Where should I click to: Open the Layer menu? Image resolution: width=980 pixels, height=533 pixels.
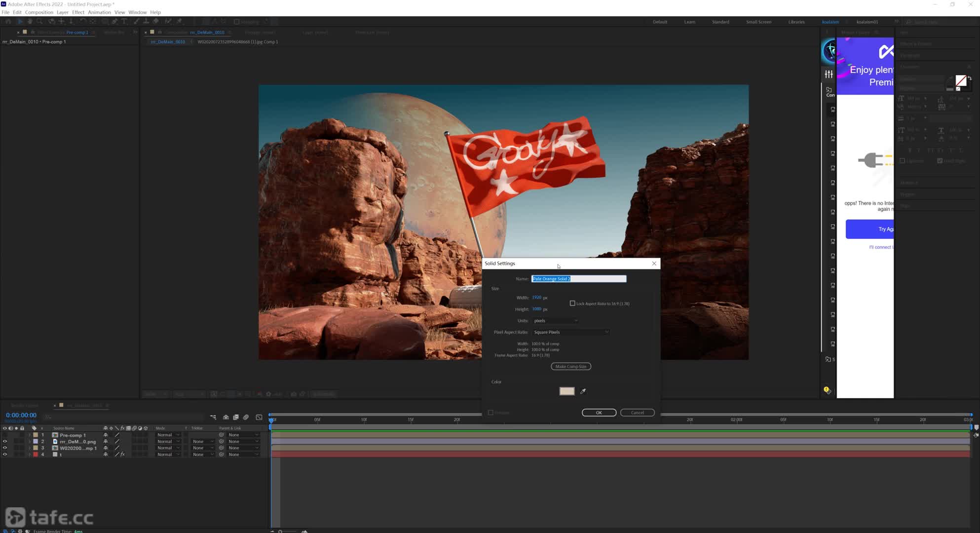[x=63, y=12]
